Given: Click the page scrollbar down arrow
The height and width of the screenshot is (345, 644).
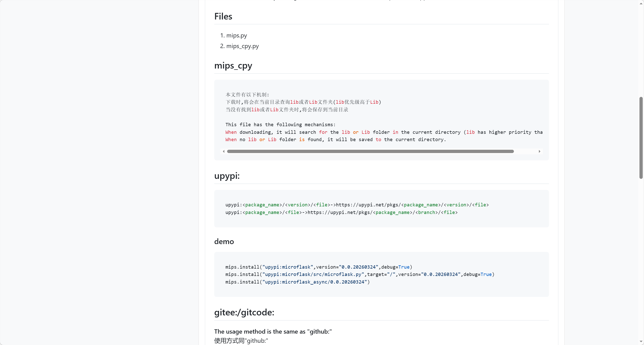Looking at the screenshot, I should (641, 341).
